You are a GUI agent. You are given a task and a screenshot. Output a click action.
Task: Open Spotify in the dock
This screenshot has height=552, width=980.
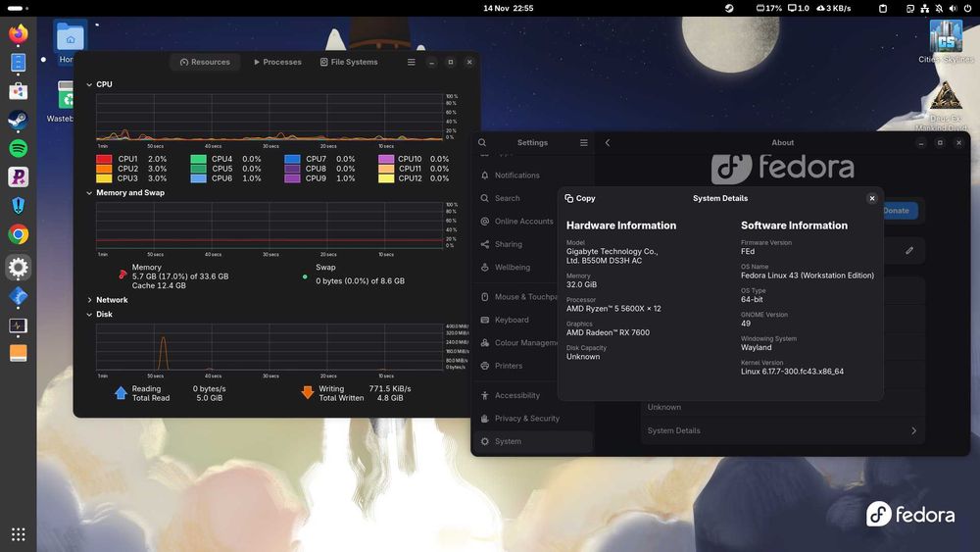pos(18,149)
